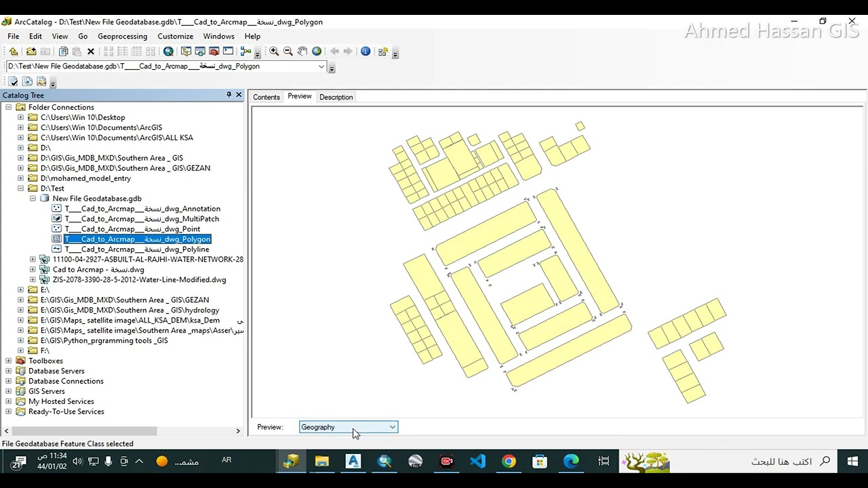The height and width of the screenshot is (488, 868).
Task: Click the Export Metadata icon
Action: coord(27,81)
